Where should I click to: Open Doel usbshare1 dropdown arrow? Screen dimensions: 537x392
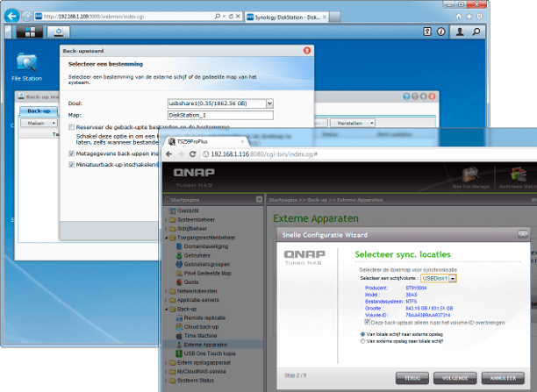point(270,103)
